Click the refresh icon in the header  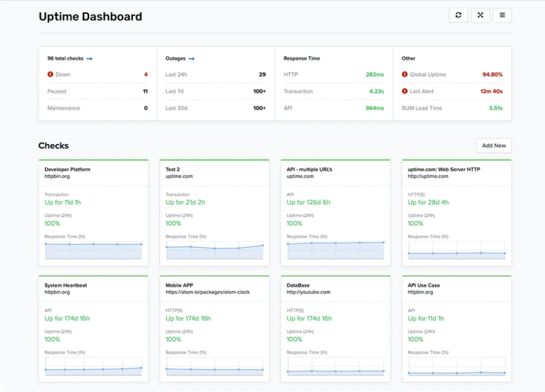coord(458,15)
